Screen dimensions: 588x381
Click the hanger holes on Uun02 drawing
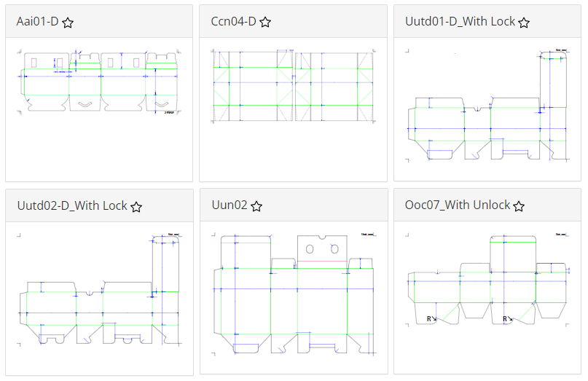pos(322,248)
